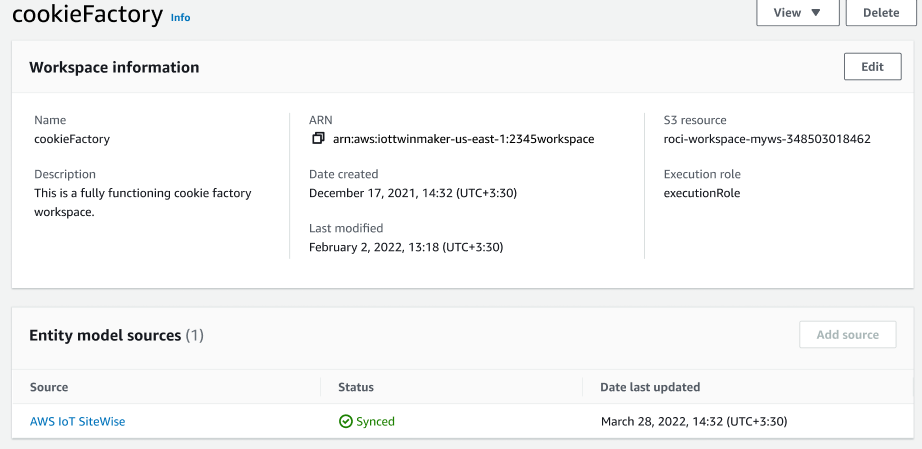Click the cookieFactory page title
This screenshot has width=922, height=449.
[x=87, y=16]
